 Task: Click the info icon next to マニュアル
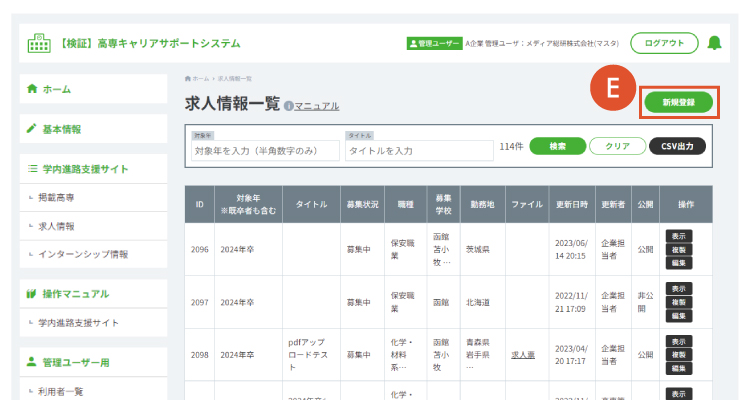(x=288, y=106)
